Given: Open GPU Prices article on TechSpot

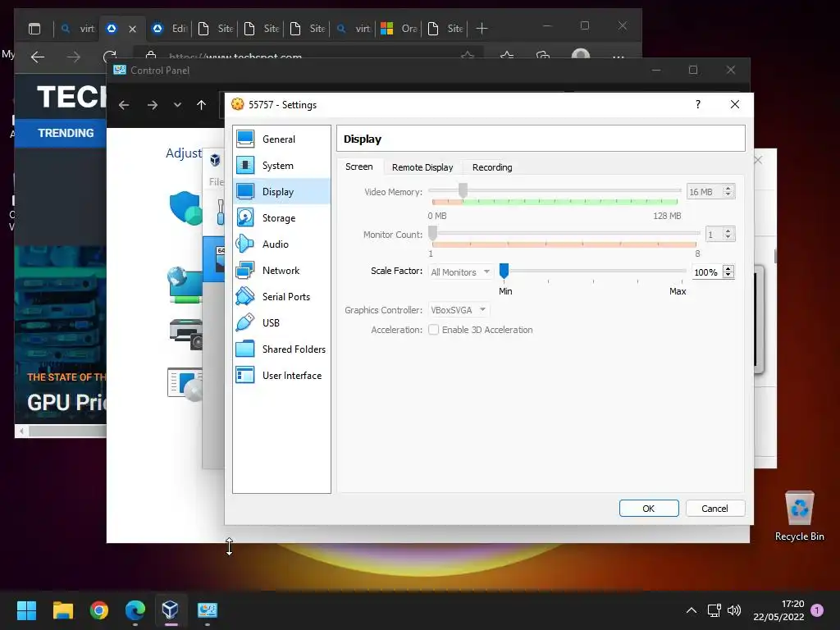Looking at the screenshot, I should coord(66,402).
